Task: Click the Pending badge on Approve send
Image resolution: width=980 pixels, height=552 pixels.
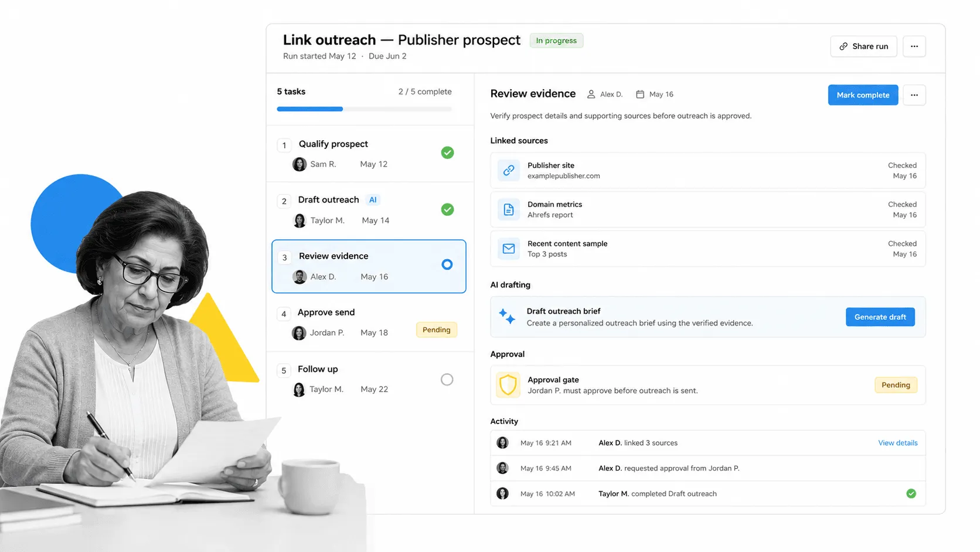Action: [x=436, y=330]
